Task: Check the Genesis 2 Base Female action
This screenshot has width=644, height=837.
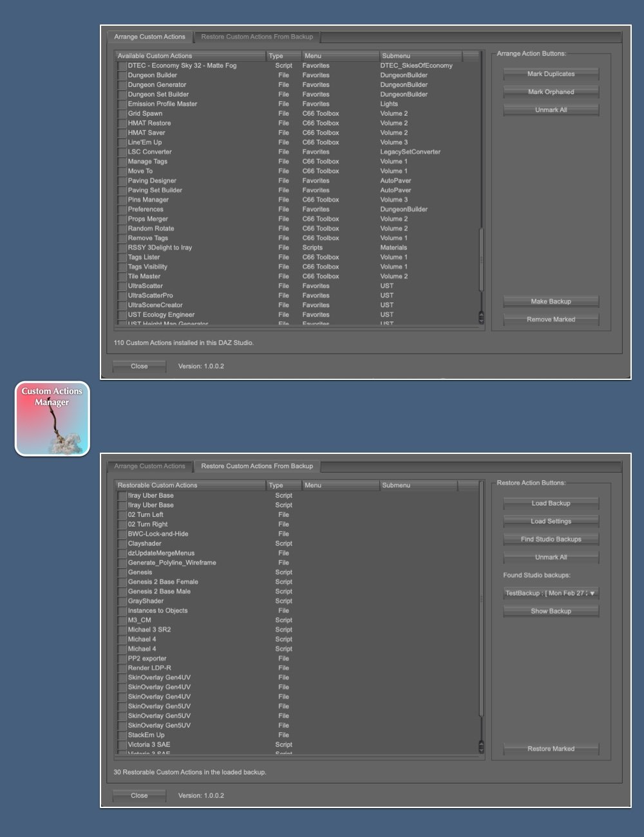Action: 122,581
